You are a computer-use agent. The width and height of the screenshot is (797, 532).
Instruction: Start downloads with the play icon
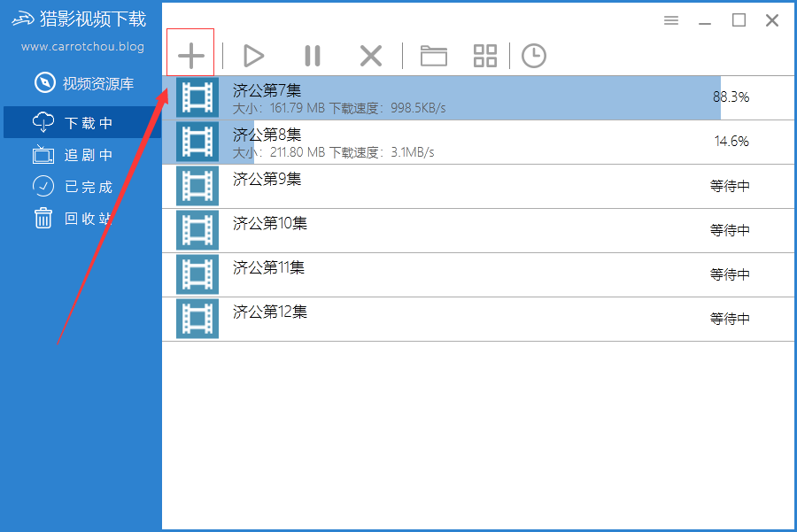253,56
